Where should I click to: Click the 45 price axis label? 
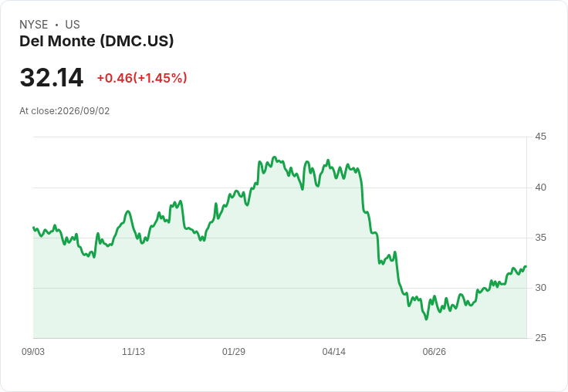[540, 137]
